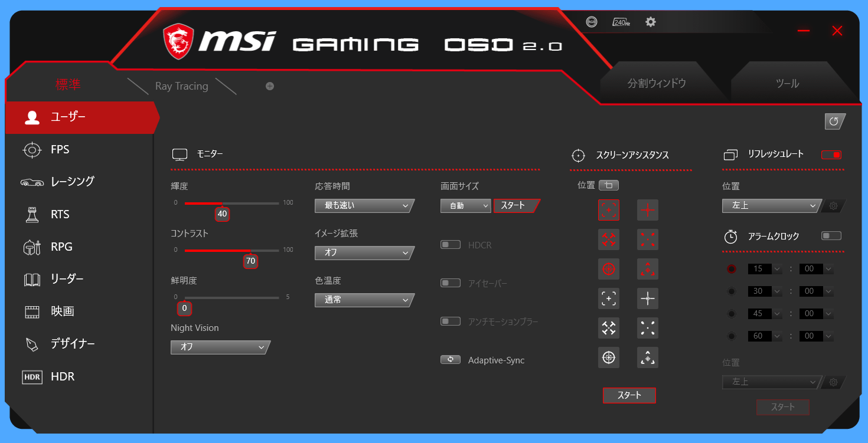Open the disabled alarm 位置 dropdown

coord(771,382)
